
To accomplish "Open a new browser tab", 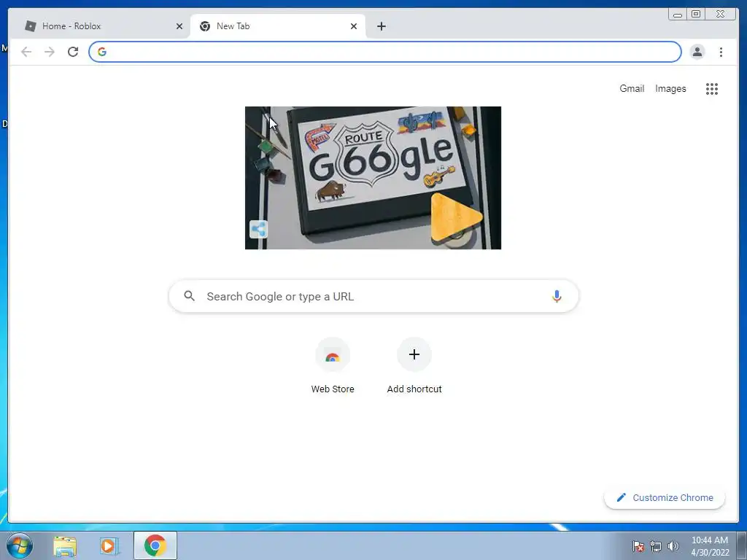I will click(381, 26).
